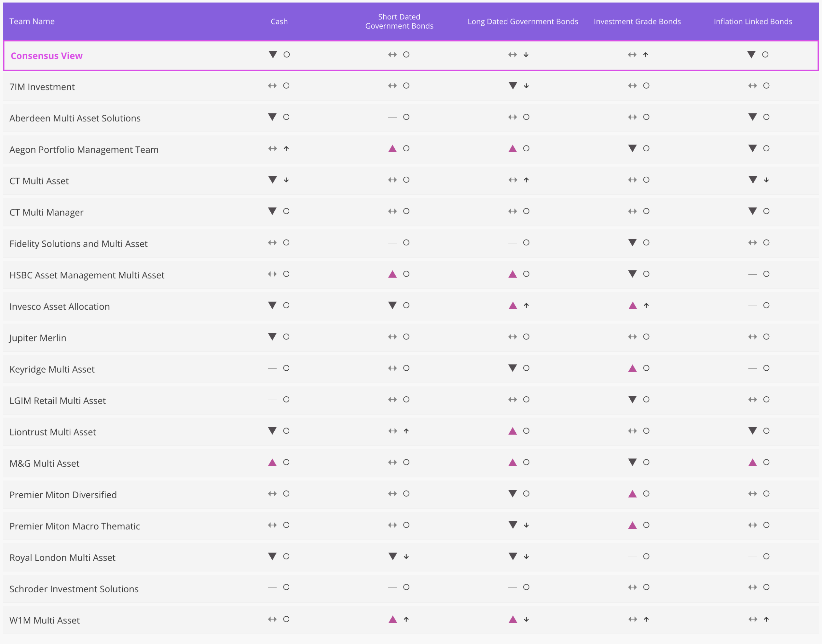This screenshot has height=644, width=822.
Task: Click Keyridge Cash no-change circle
Action: point(286,368)
